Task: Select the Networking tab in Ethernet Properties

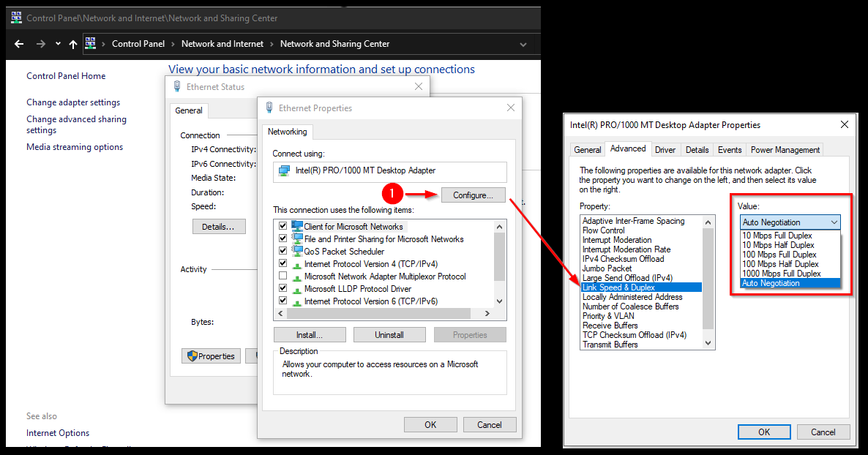Action: [x=288, y=132]
